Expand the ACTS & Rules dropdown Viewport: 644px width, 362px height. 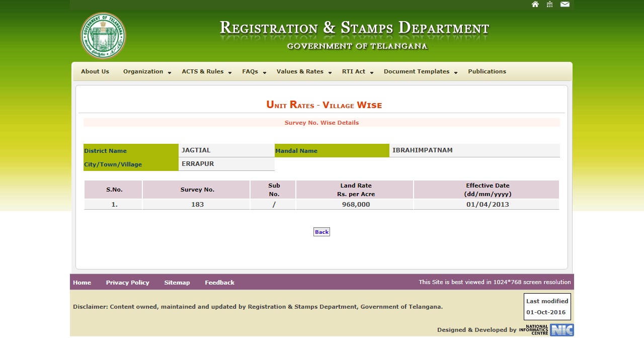pyautogui.click(x=203, y=71)
